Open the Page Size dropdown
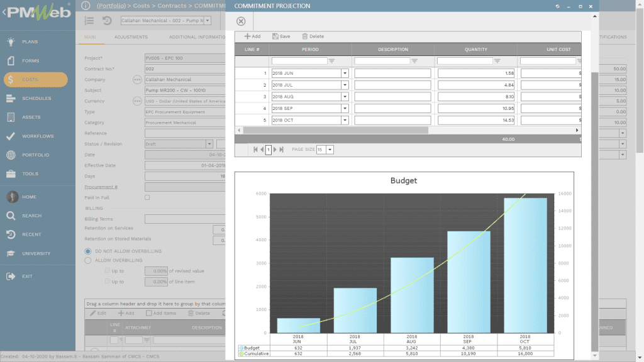 click(x=330, y=150)
